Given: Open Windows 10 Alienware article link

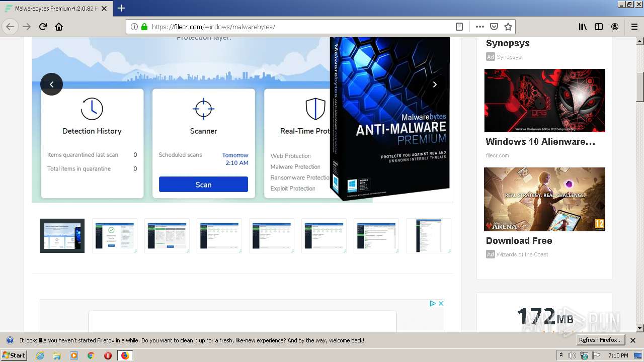Looking at the screenshot, I should pos(540,142).
